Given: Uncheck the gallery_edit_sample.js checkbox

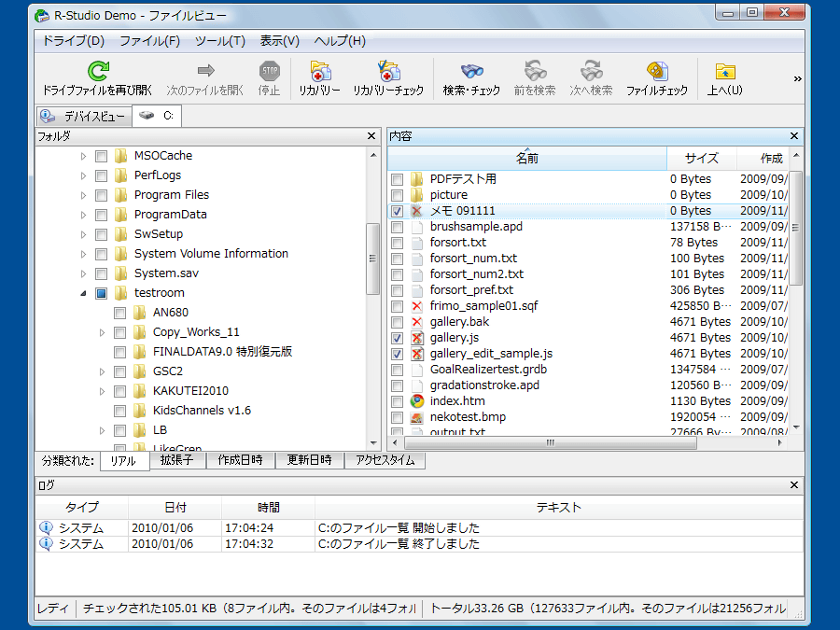Looking at the screenshot, I should pos(397,354).
